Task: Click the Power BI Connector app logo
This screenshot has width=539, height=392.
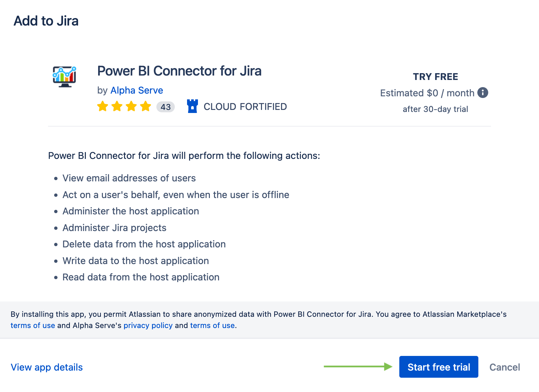Action: tap(64, 77)
